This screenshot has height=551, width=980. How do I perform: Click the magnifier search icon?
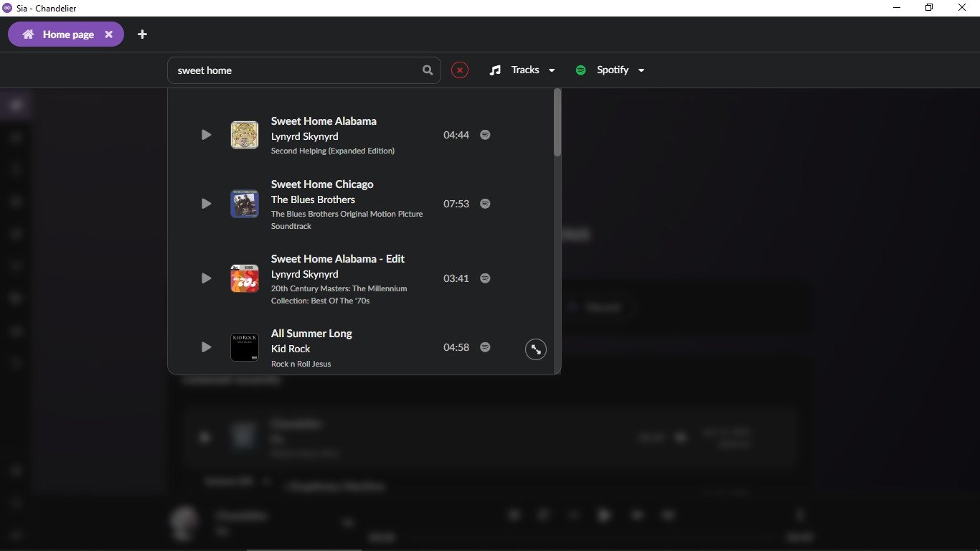[428, 70]
